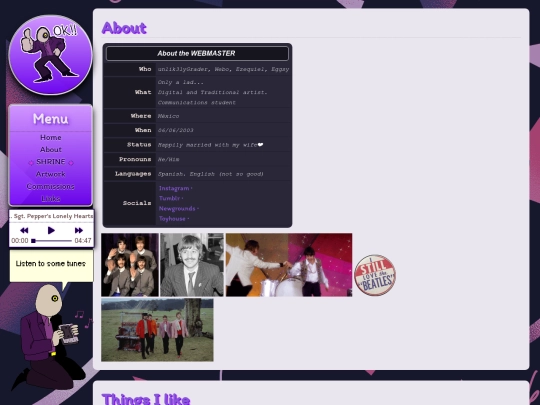Open the Toyhouse social link
This screenshot has height=405, width=540.
tap(172, 219)
